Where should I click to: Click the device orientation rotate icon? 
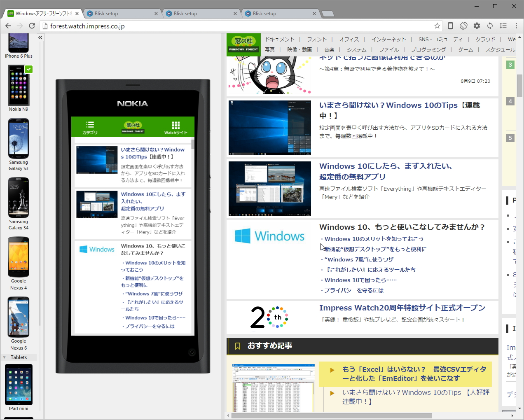(x=463, y=26)
